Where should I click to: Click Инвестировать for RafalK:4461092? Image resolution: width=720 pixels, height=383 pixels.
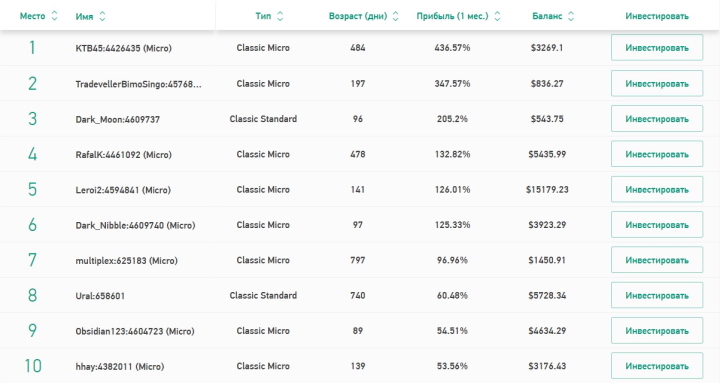point(657,154)
